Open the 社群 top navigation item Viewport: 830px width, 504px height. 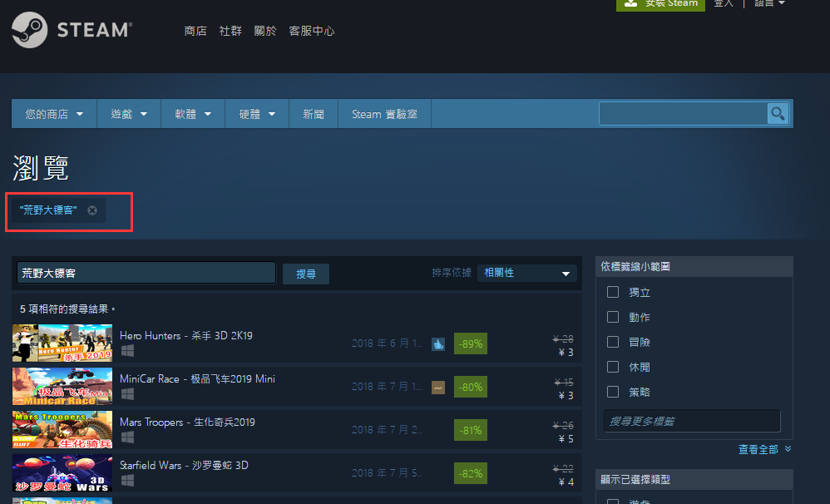(x=230, y=32)
